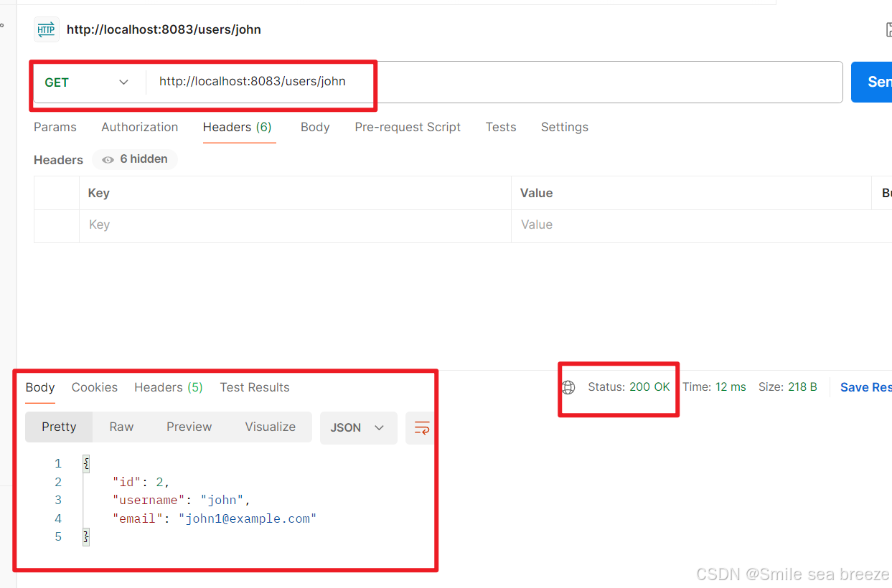The image size is (892, 588).
Task: Open the GET method dropdown
Action: pos(88,82)
